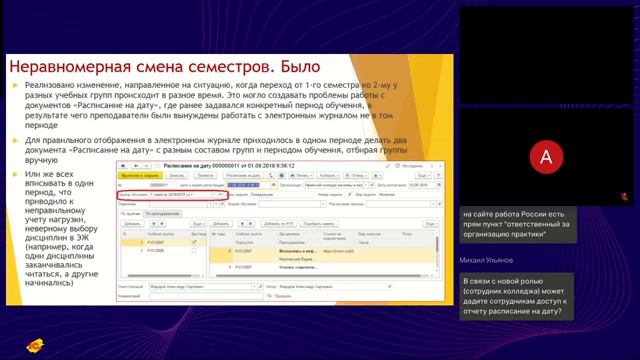Screen dimensions: 640x360
Task: Open the Автор employee record
Action: pos(389,287)
